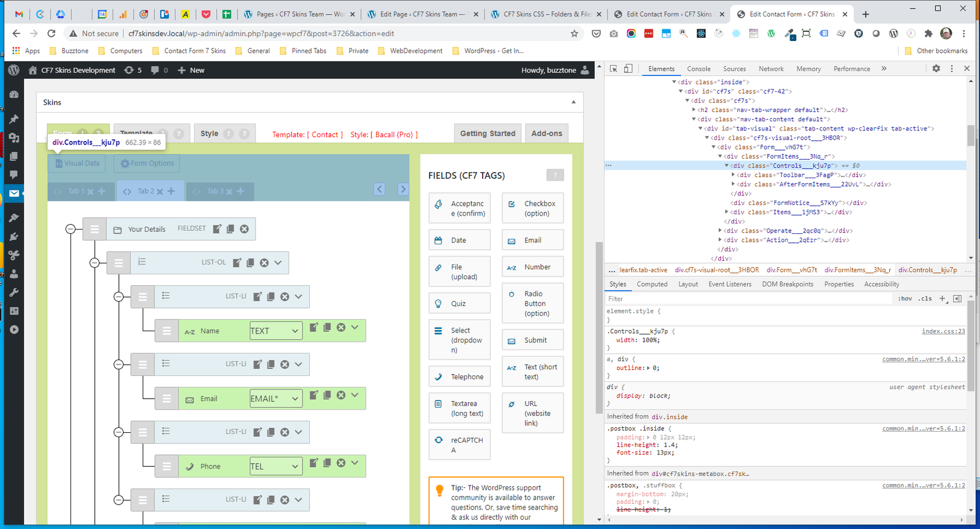Expand the LIST-OL chevron options
This screenshot has width=980, height=529.
tap(278, 263)
